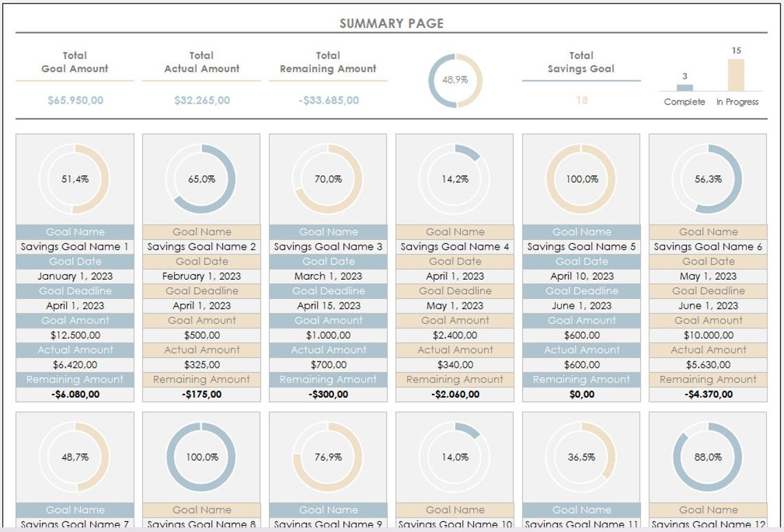784x532 pixels.
Task: Click the Remaining Amount -$2.060,00 for Goal 4
Action: (455, 395)
